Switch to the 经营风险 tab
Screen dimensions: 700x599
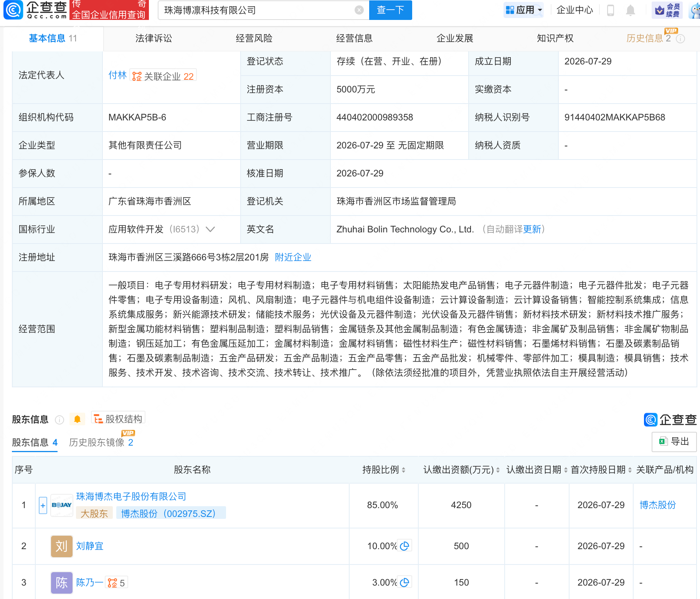[x=254, y=38]
